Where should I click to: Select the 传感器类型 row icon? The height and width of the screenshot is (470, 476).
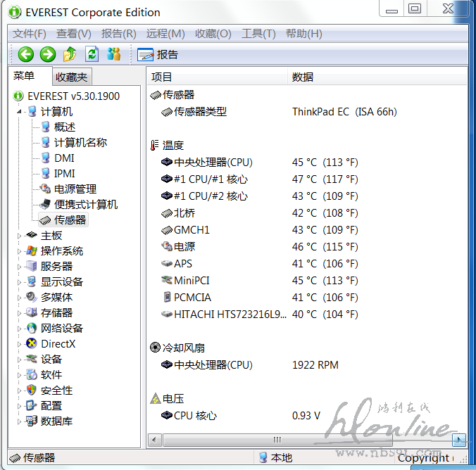(167, 112)
